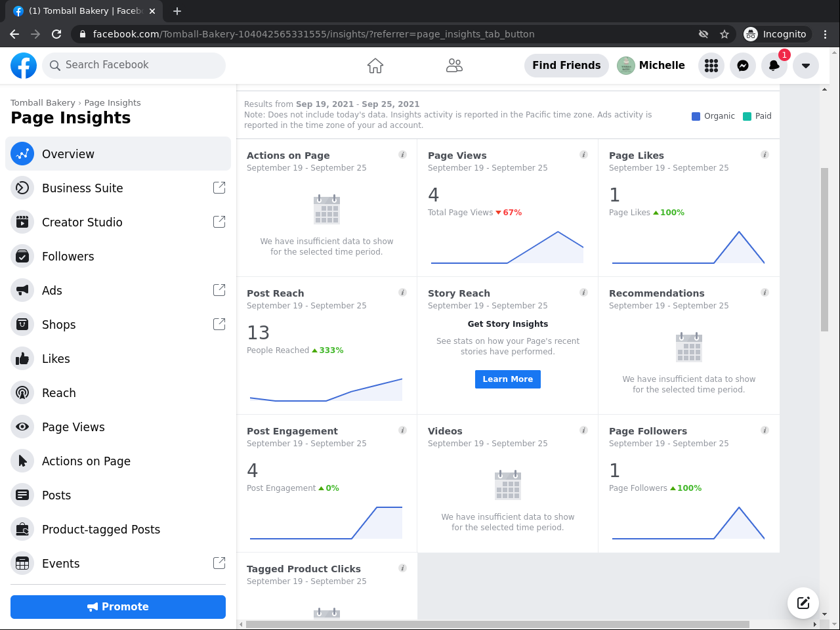840x630 pixels.
Task: Click the blue Promote button
Action: click(x=118, y=607)
